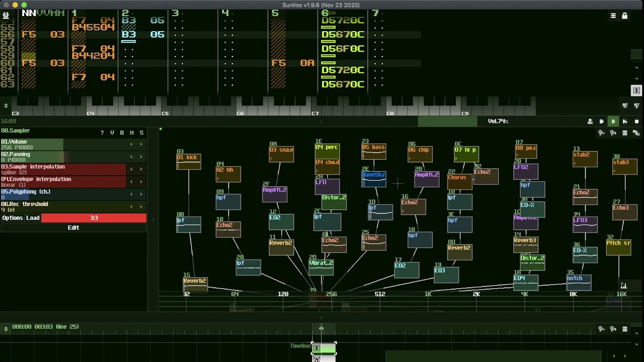Toggle Solo (S) for the Sampler module

141,133
